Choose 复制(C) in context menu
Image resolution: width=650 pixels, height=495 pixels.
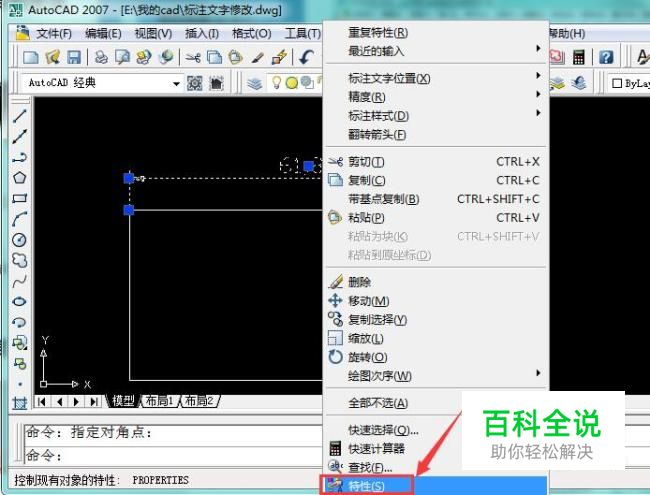pyautogui.click(x=437, y=180)
